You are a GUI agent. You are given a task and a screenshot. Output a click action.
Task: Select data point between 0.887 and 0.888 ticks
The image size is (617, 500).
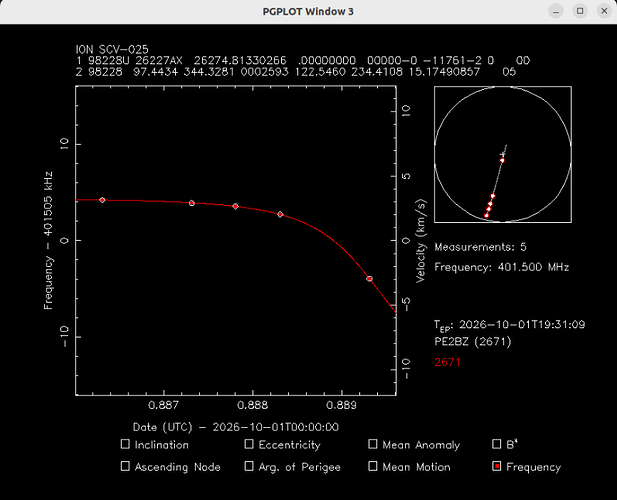coord(192,203)
